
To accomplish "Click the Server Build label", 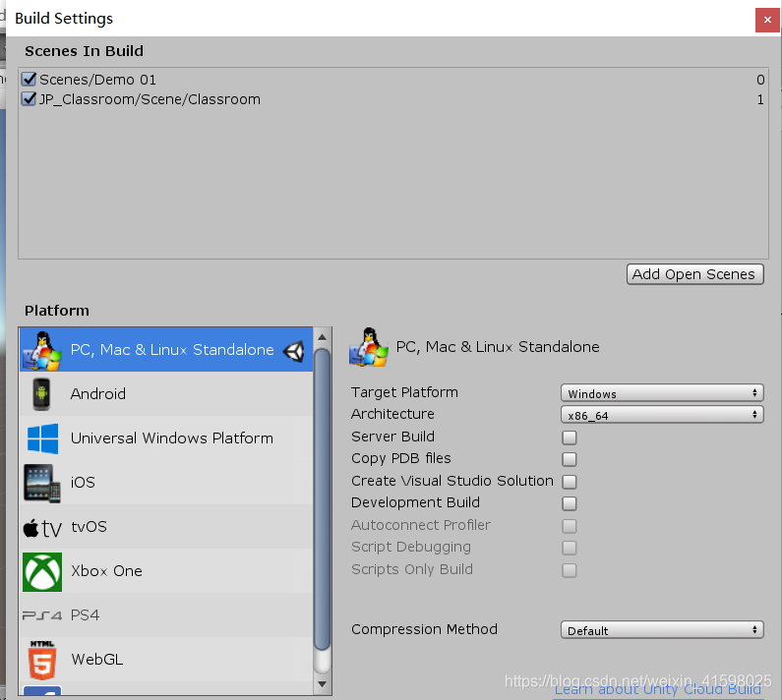I will point(392,437).
